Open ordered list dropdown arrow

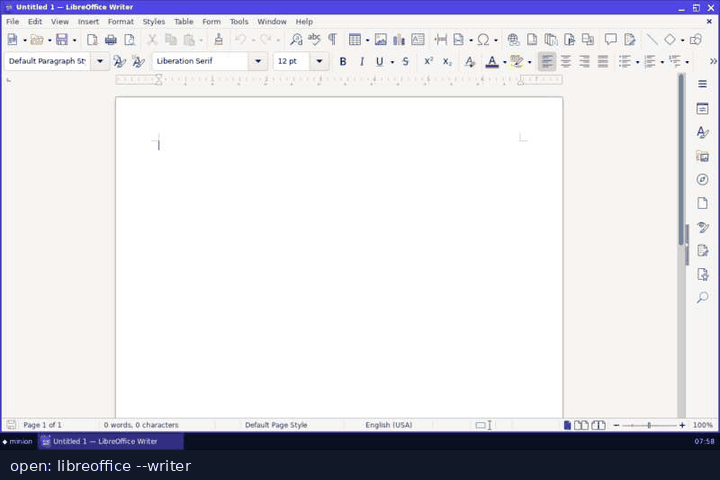(x=662, y=62)
